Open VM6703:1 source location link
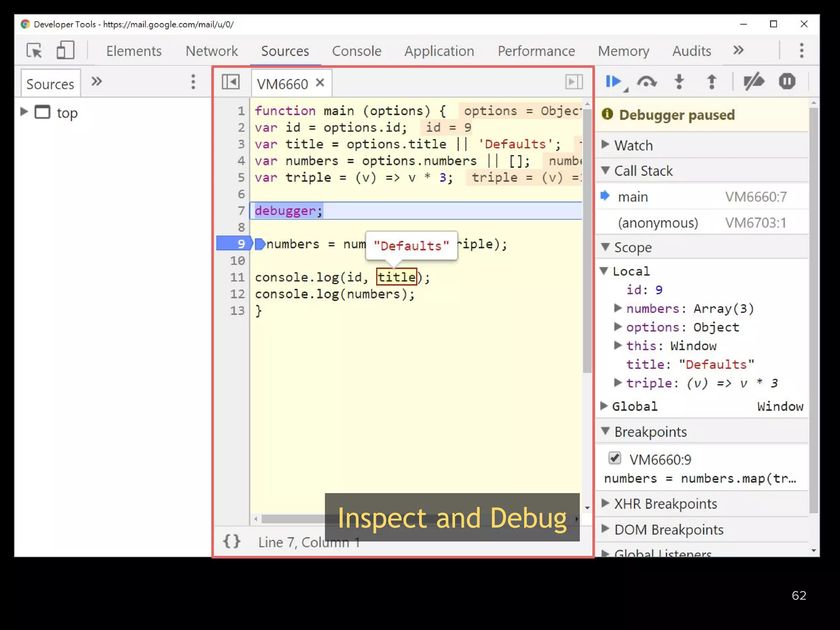The image size is (840, 630). 756,223
